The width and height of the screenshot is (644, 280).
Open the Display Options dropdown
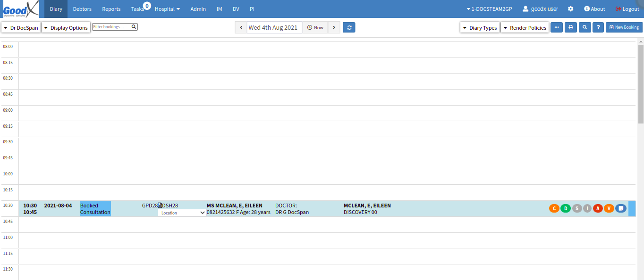pyautogui.click(x=66, y=28)
